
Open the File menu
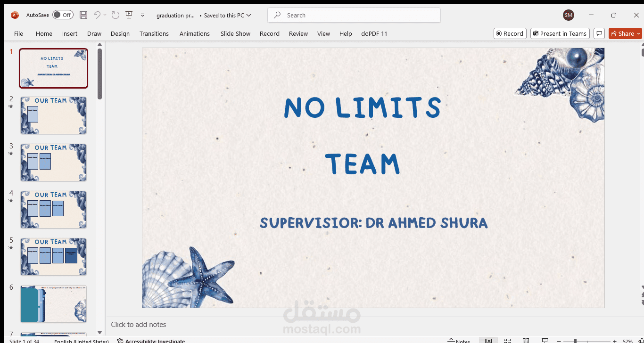[18, 33]
